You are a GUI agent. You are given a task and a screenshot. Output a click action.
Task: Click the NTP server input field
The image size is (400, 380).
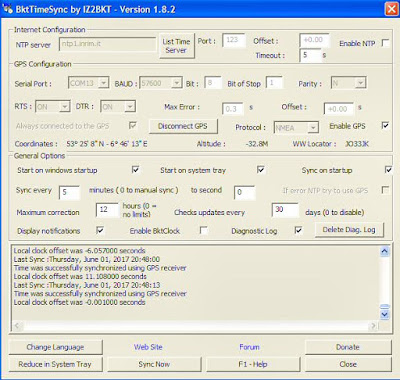107,44
